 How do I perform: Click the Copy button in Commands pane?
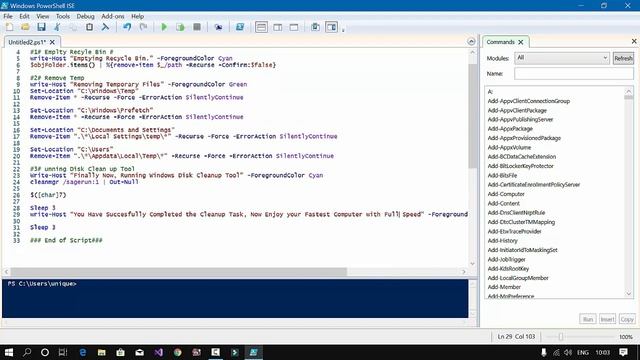coord(627,319)
